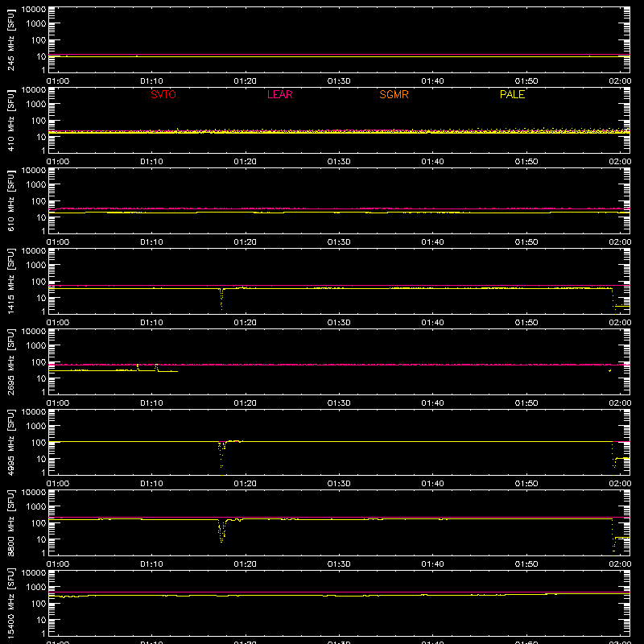Click the 10 y-axis label of 8800 MHz panel
The height and width of the screenshot is (644, 644).
[x=42, y=539]
